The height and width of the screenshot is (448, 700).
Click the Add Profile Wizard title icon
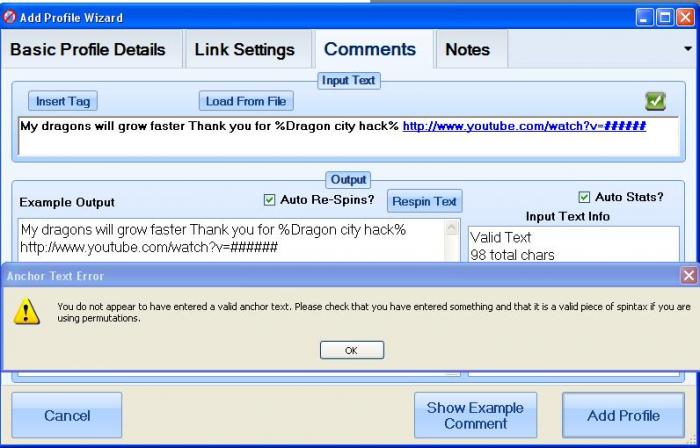pyautogui.click(x=9, y=17)
